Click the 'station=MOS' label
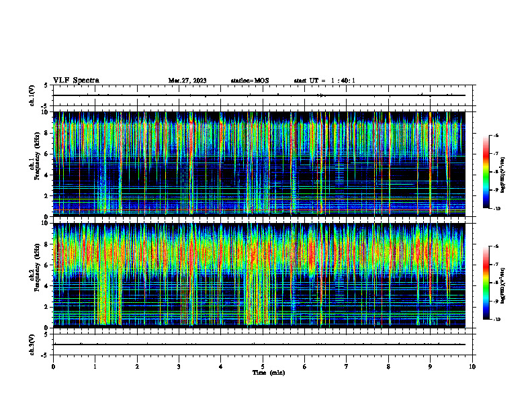Screen dimensions: 532x411 pos(250,81)
